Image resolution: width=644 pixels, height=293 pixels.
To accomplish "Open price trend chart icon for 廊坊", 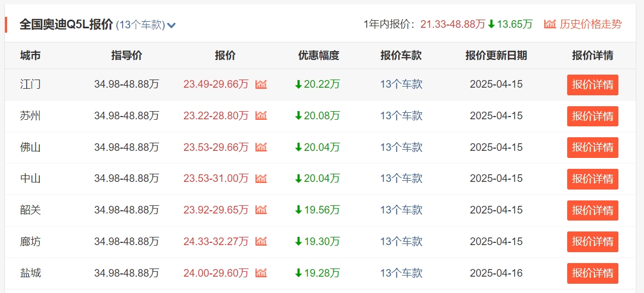I will tap(261, 241).
